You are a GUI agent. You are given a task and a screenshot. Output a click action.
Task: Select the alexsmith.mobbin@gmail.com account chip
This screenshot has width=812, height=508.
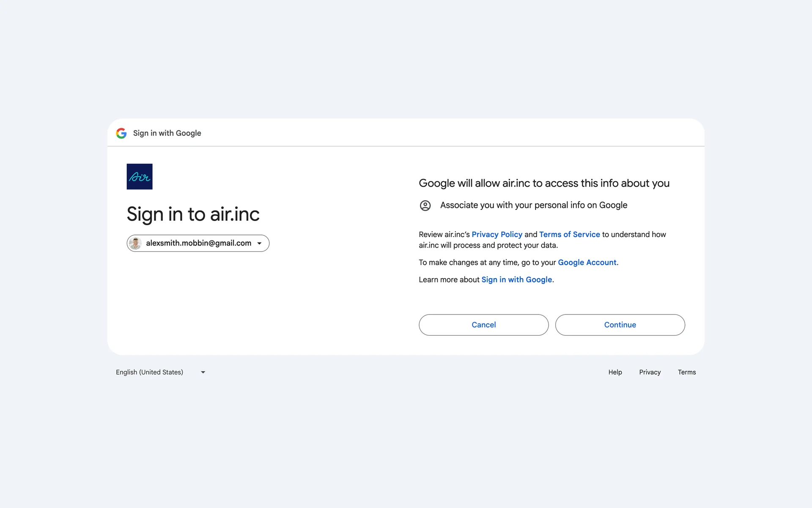tap(198, 243)
